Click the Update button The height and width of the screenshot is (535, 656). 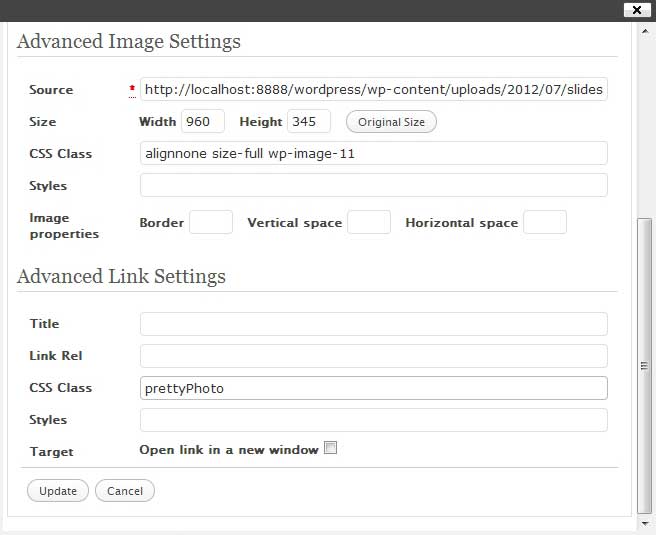click(x=58, y=491)
